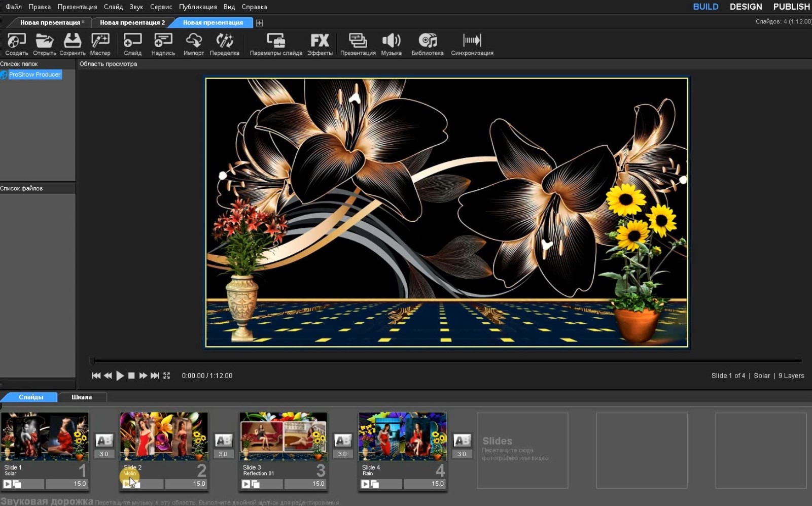Switch to the BUILD workspace
Screen dimensions: 812x506
click(x=705, y=7)
